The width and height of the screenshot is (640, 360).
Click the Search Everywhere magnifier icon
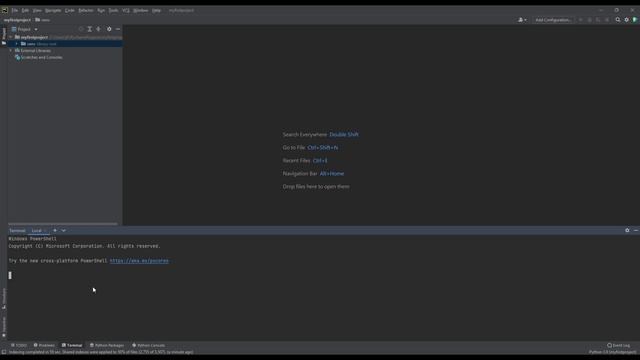[618, 20]
